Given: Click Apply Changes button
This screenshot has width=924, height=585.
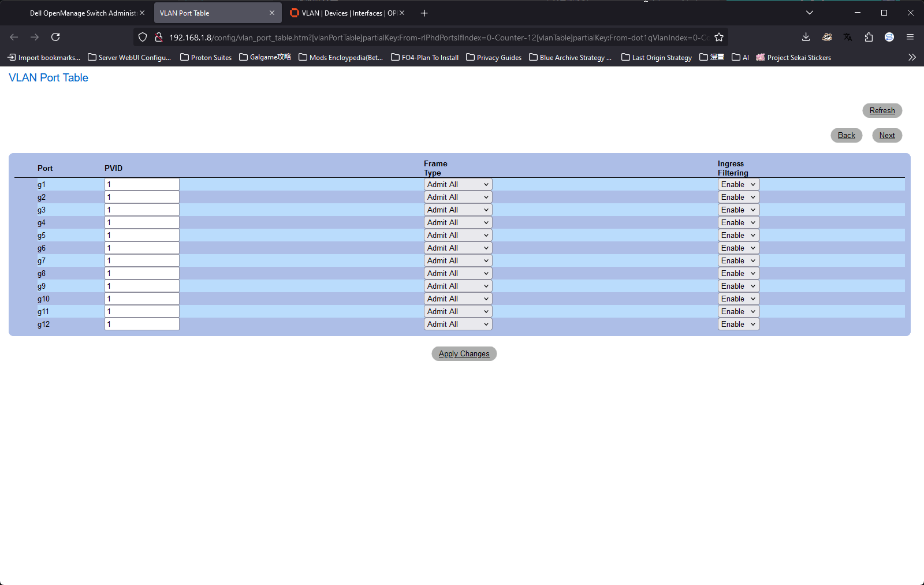Looking at the screenshot, I should [464, 353].
